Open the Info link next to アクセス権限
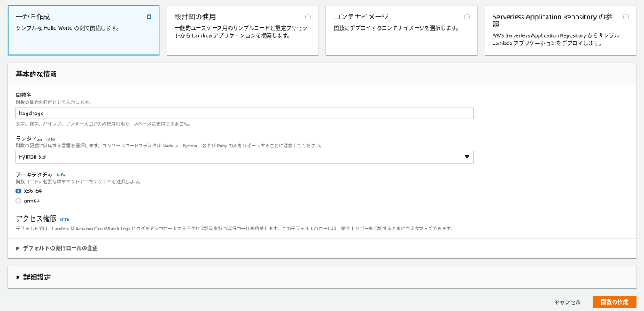 click(64, 219)
